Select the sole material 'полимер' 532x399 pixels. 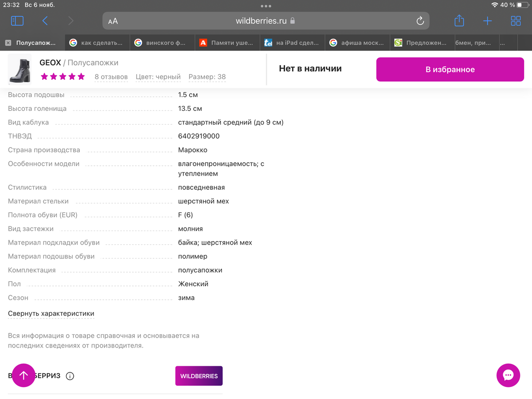(x=193, y=256)
